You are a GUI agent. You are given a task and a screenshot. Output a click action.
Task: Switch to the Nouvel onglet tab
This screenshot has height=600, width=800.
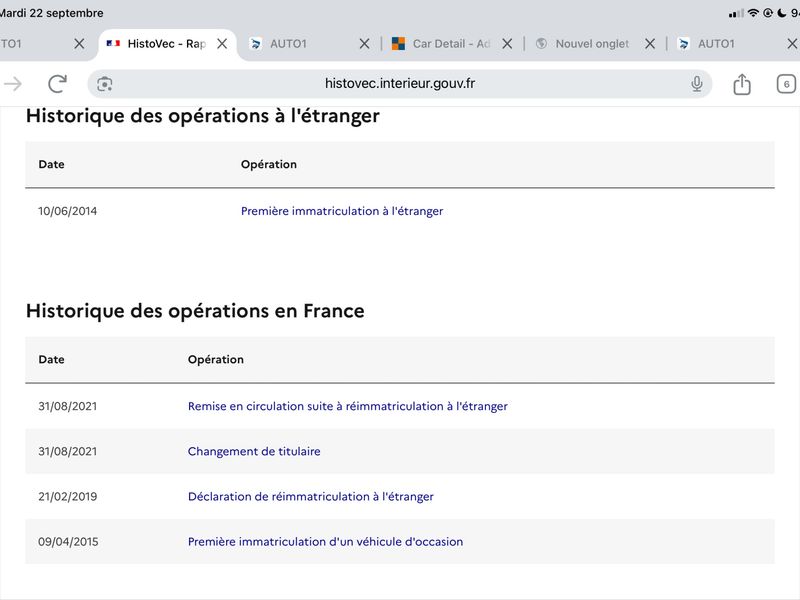(x=583, y=44)
